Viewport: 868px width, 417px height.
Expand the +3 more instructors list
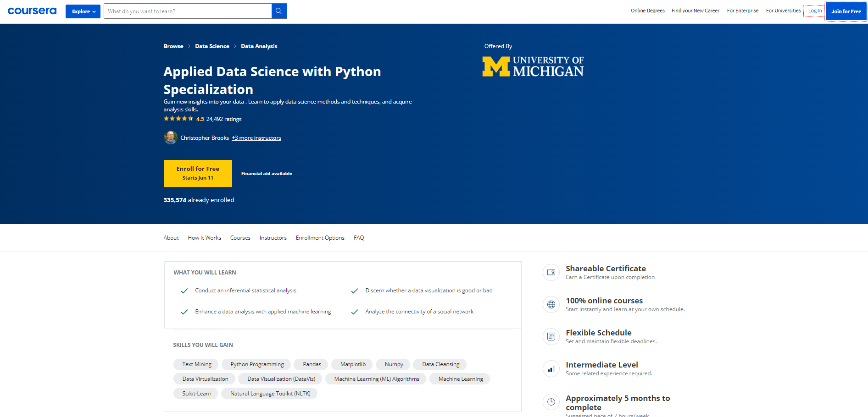click(256, 137)
